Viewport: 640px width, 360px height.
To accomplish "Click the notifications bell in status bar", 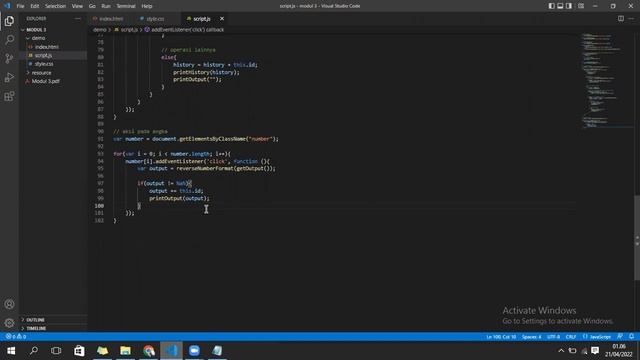I will coord(631,336).
